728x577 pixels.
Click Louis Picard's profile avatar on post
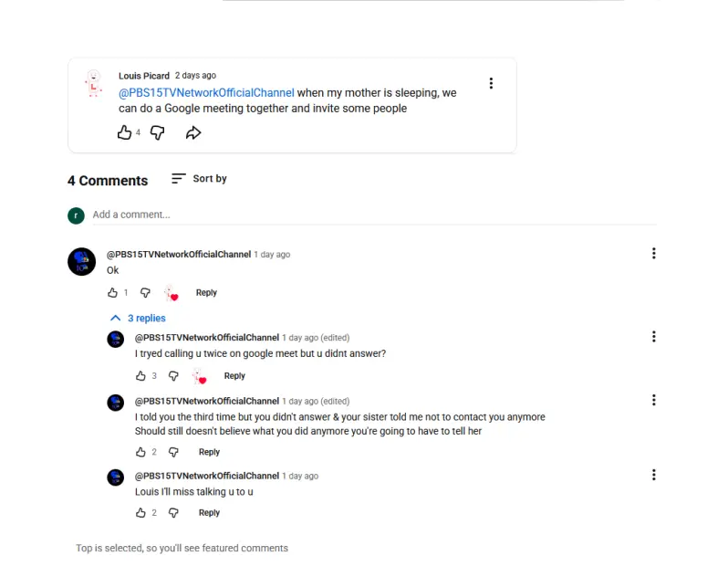tap(94, 83)
